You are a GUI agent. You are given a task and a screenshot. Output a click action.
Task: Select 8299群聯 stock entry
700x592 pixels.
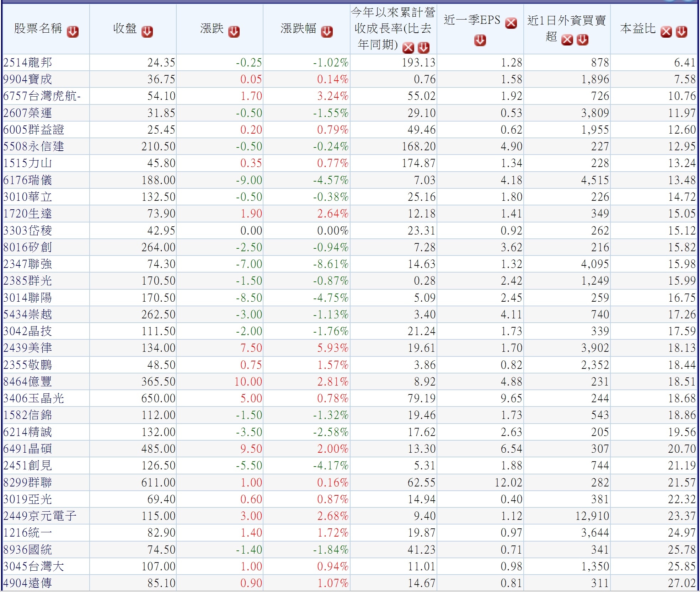click(28, 483)
